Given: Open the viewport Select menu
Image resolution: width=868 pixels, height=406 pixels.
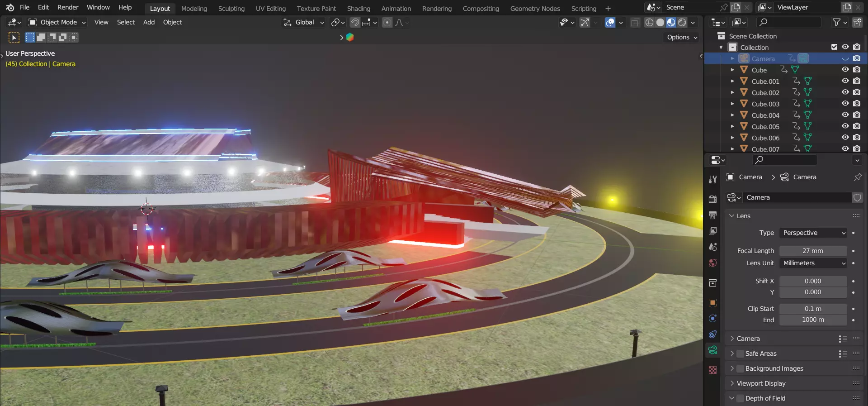Looking at the screenshot, I should click(x=126, y=22).
